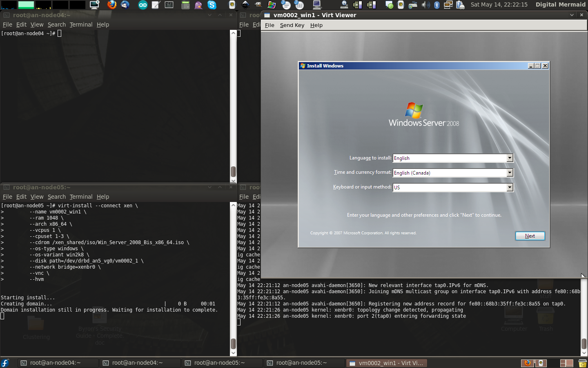Image resolution: width=588 pixels, height=368 pixels.
Task: Open the computer launcher icon in top panel
Action: click(317, 5)
